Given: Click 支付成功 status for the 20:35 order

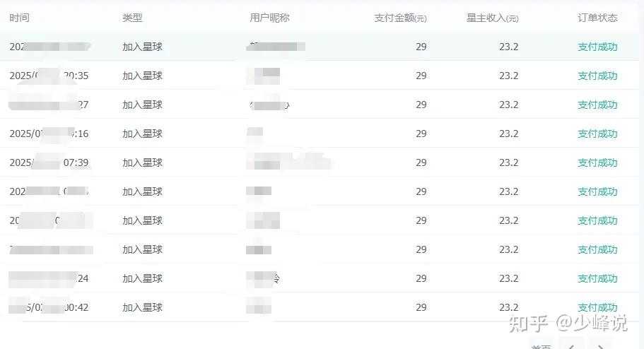Looking at the screenshot, I should tap(597, 76).
